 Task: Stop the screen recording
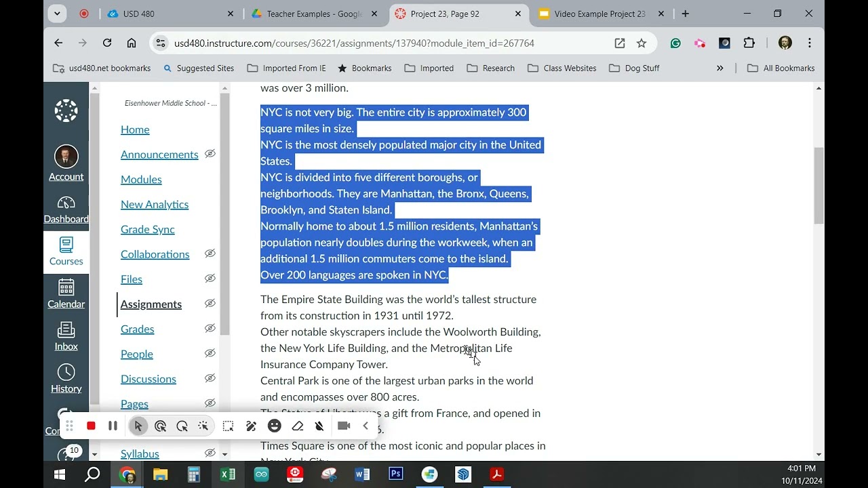[x=91, y=426]
